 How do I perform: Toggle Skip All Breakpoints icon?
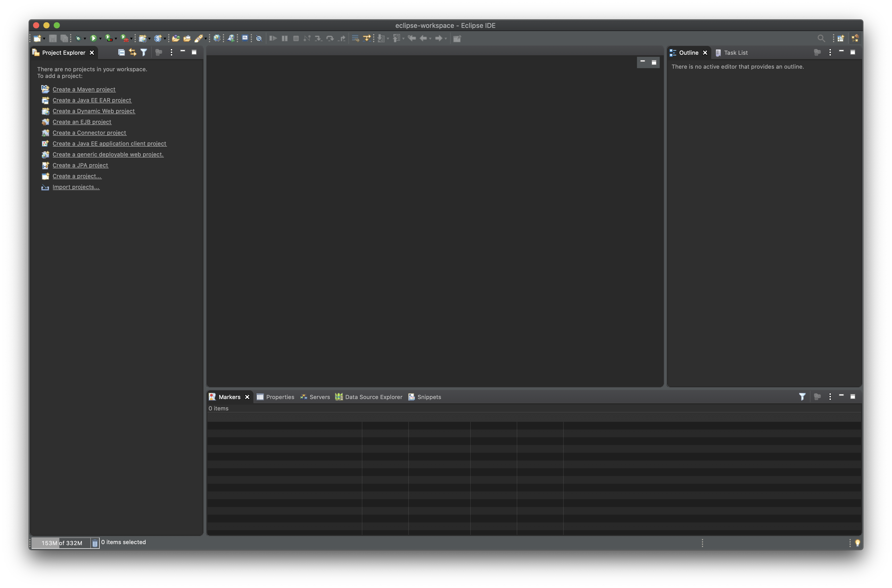(259, 38)
